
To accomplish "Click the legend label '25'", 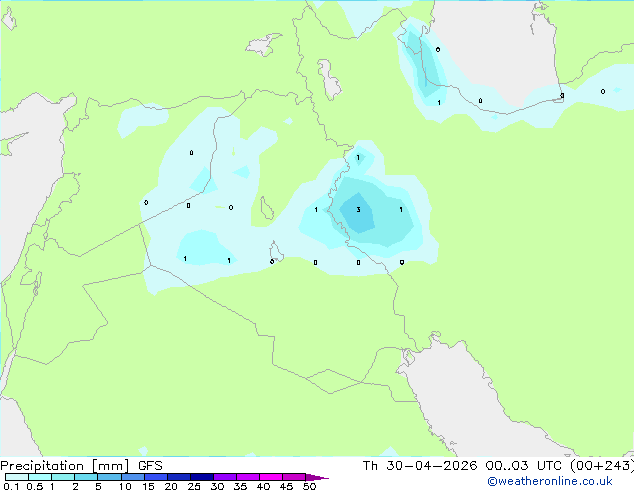I will pos(194,486).
